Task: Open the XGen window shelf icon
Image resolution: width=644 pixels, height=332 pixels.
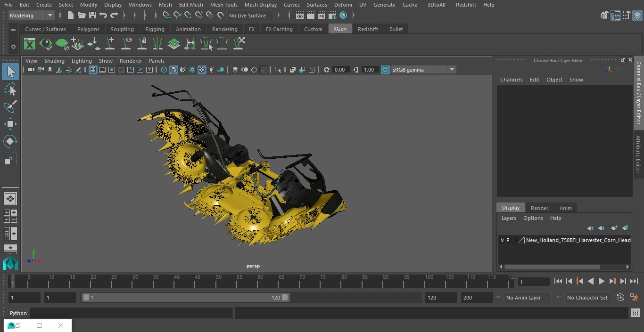Action: coord(30,44)
